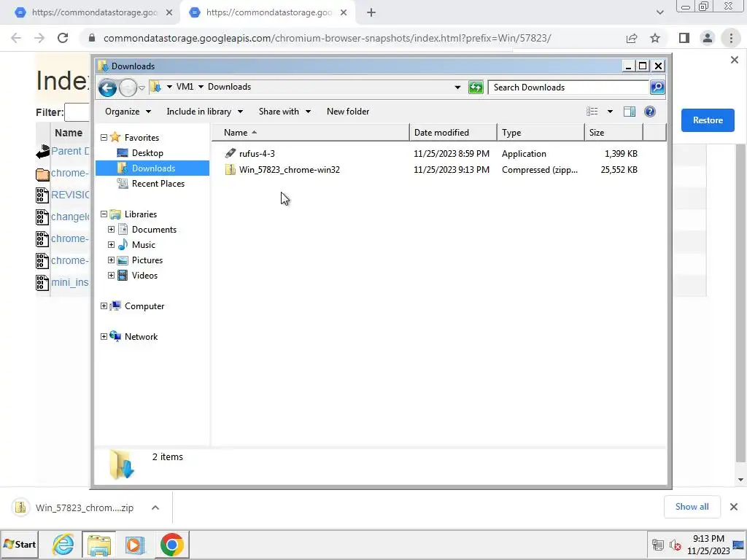Click the change view icon

592,112
